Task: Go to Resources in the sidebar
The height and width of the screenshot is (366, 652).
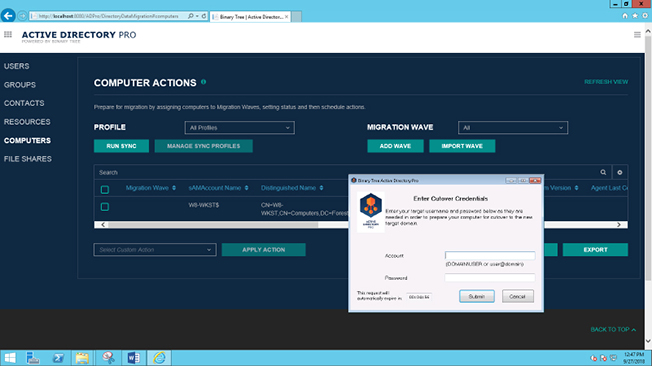Action: coord(27,122)
